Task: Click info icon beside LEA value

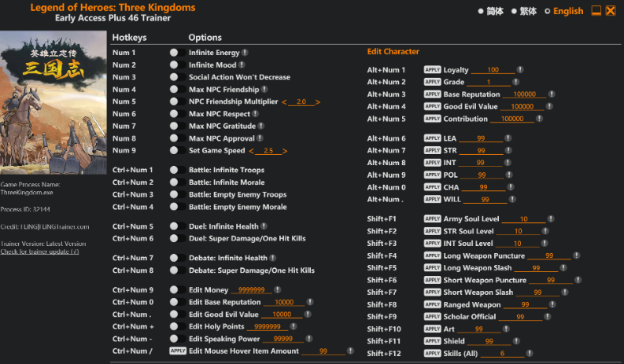Action: tap(508, 138)
